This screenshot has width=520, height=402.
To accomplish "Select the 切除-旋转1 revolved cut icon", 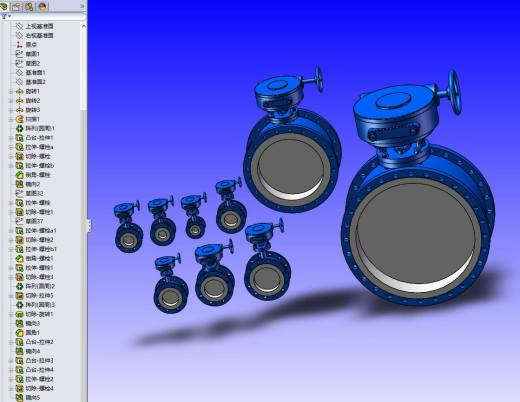I will coord(19,314).
